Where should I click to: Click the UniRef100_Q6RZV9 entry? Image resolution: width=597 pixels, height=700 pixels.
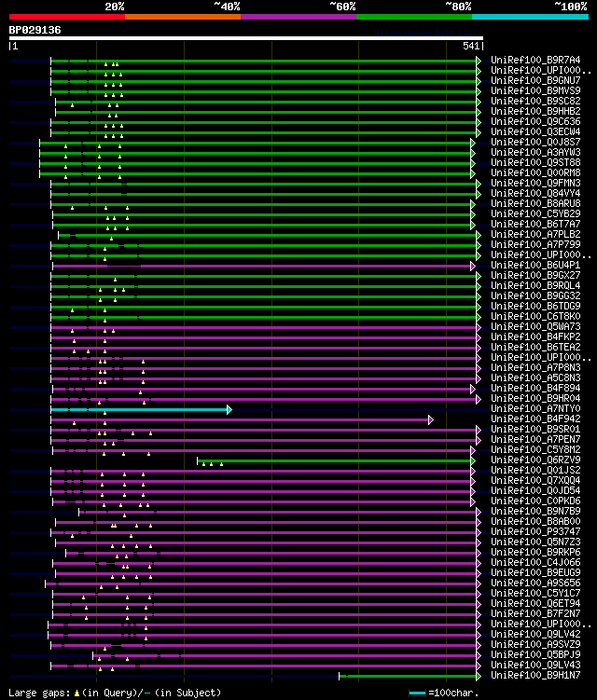[535, 460]
